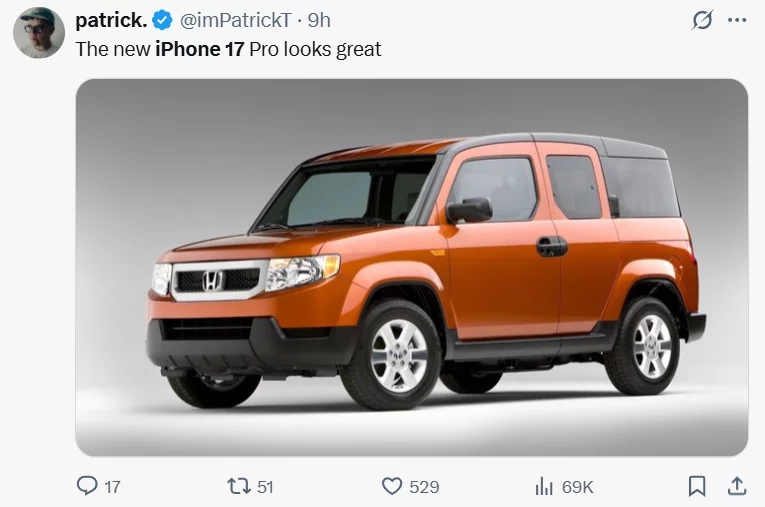Click the bold iPhone 17 text

point(200,49)
